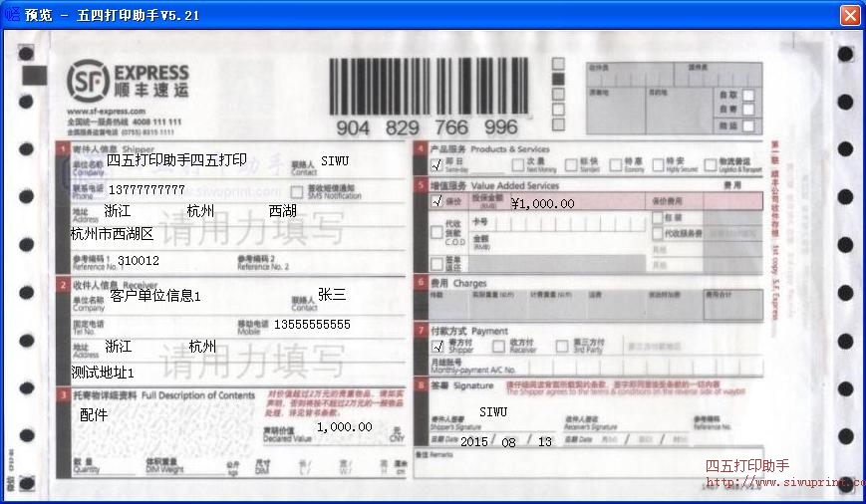Viewport: 866px width, 504px height.
Task: Select receiver address 测试地址1
Action: point(103,373)
